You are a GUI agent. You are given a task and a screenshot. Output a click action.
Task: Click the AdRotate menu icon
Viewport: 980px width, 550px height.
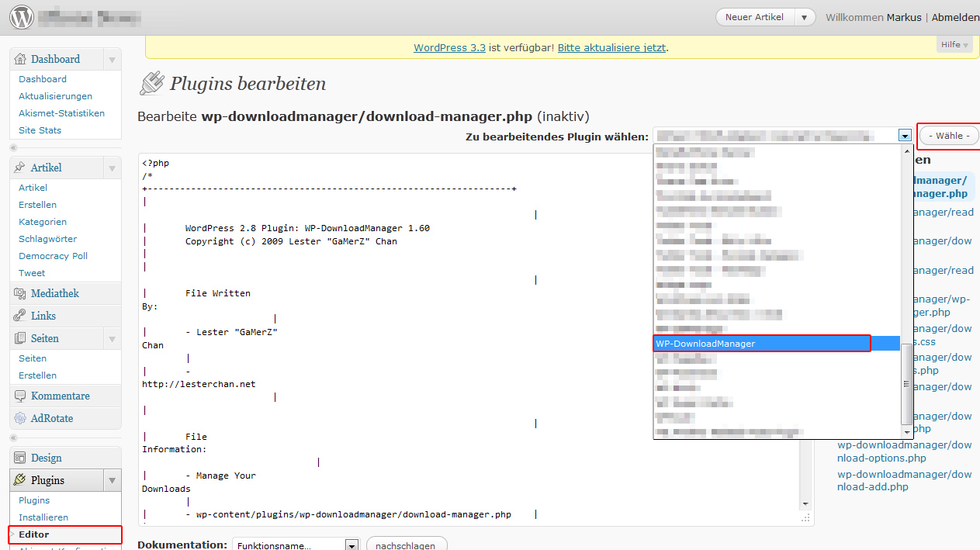coord(20,418)
